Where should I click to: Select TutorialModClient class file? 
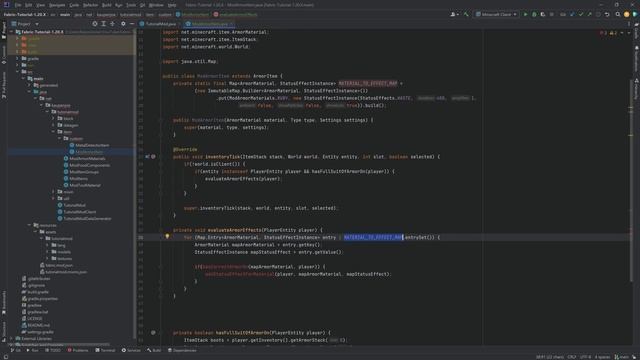pyautogui.click(x=77, y=212)
